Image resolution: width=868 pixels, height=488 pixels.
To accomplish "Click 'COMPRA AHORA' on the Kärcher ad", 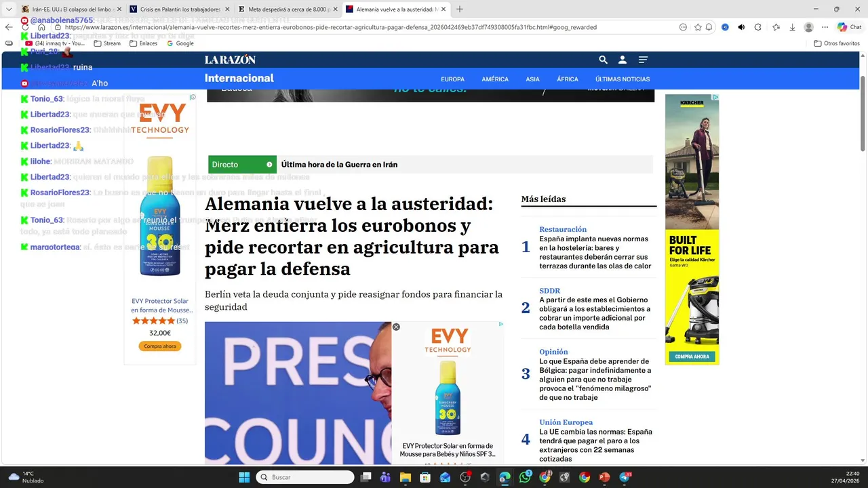I will pos(692,357).
